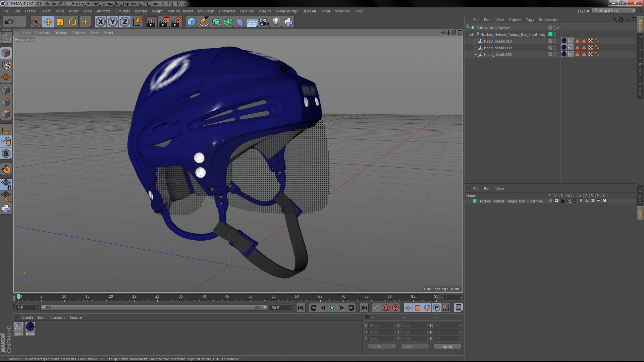Viewport: 644px width, 362px height.
Task: Open Edit Render Settings icon
Action: point(176,22)
